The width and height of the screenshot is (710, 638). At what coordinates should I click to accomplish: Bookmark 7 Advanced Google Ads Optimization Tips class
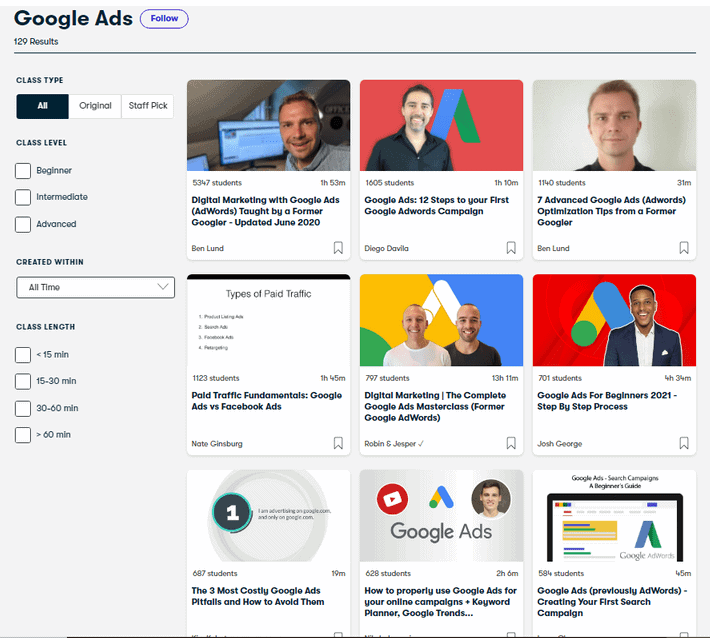pos(684,248)
